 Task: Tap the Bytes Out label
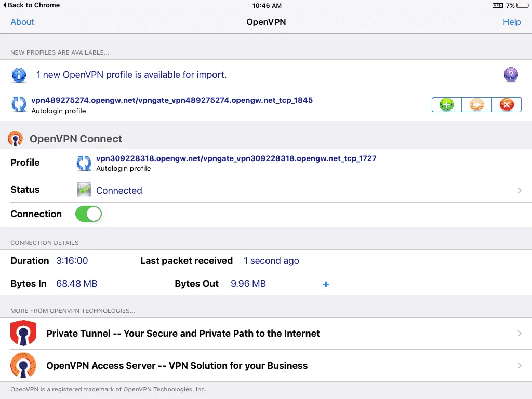[x=196, y=284]
